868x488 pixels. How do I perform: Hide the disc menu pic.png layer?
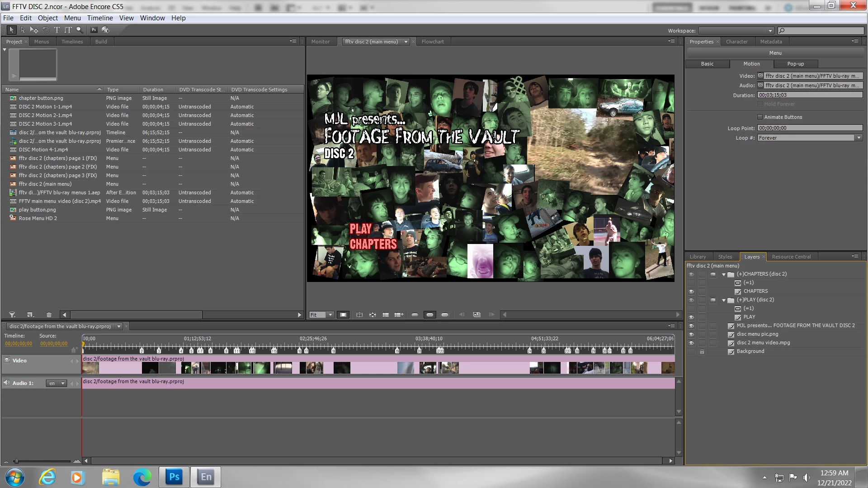pyautogui.click(x=691, y=334)
